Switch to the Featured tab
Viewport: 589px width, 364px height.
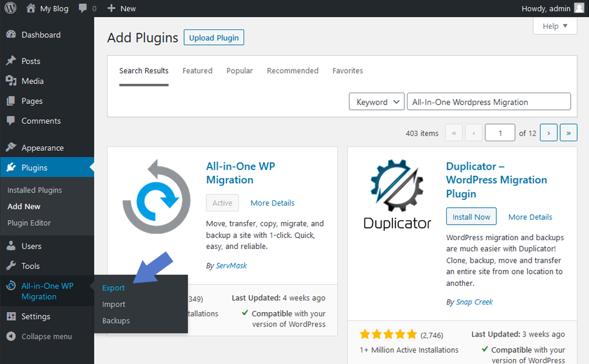[x=198, y=71]
